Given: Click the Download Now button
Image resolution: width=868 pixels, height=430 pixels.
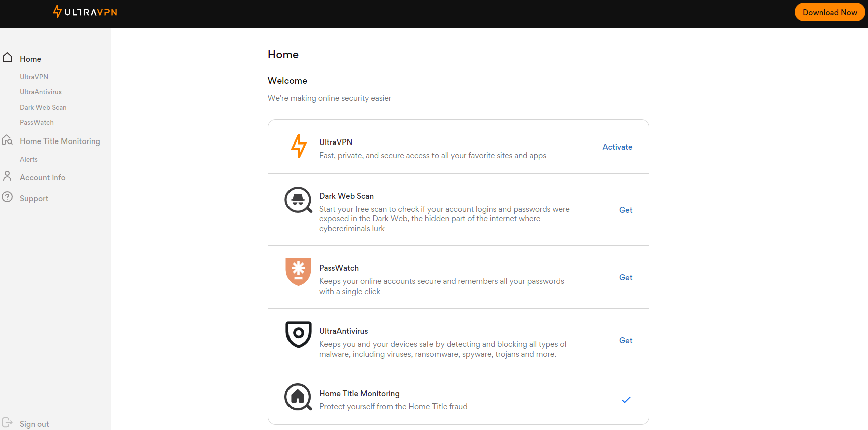Looking at the screenshot, I should pos(830,12).
